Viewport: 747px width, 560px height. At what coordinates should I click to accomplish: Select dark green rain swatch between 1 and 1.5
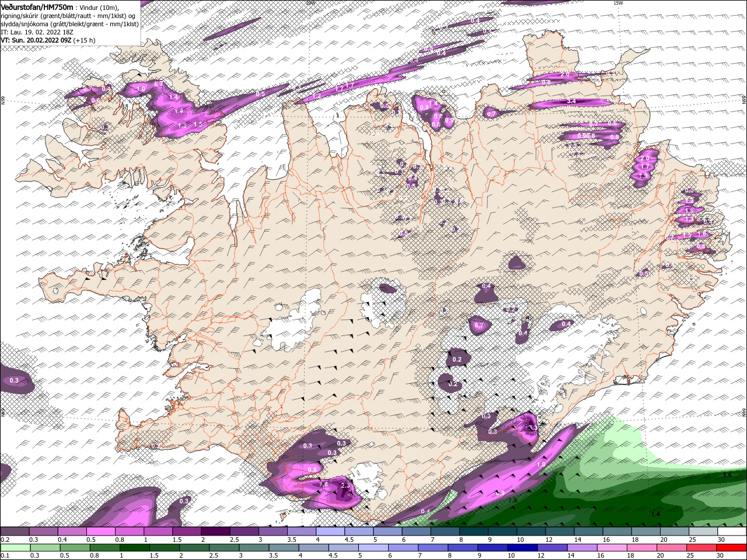135,547
